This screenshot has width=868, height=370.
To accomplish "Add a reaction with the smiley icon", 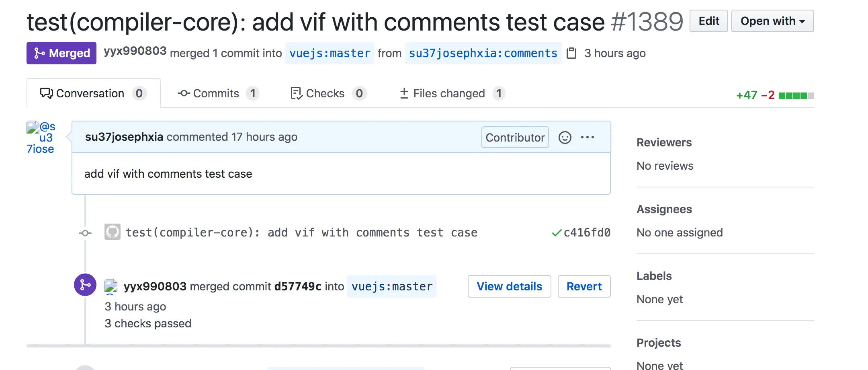I will pyautogui.click(x=565, y=138).
